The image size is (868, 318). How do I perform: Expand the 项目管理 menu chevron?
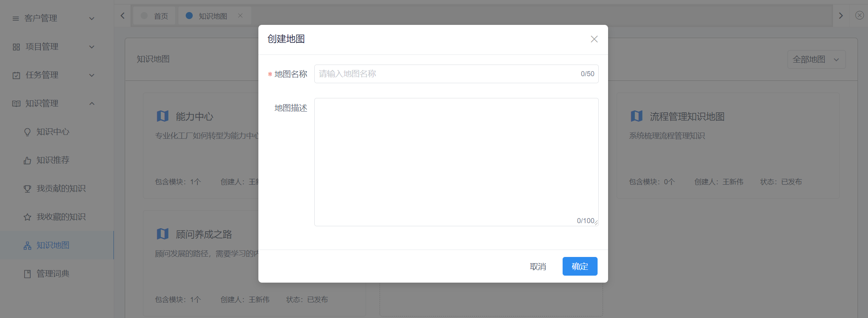click(92, 47)
